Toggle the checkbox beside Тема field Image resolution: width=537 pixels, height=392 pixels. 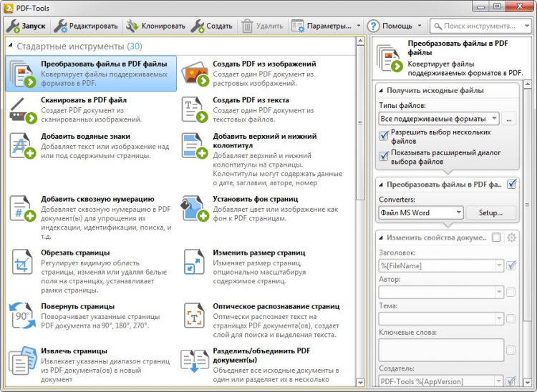point(511,319)
